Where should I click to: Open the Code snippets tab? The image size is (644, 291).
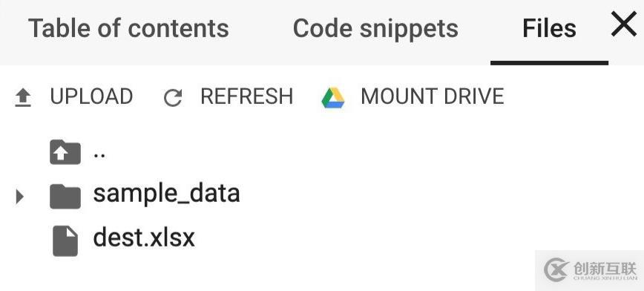375,28
